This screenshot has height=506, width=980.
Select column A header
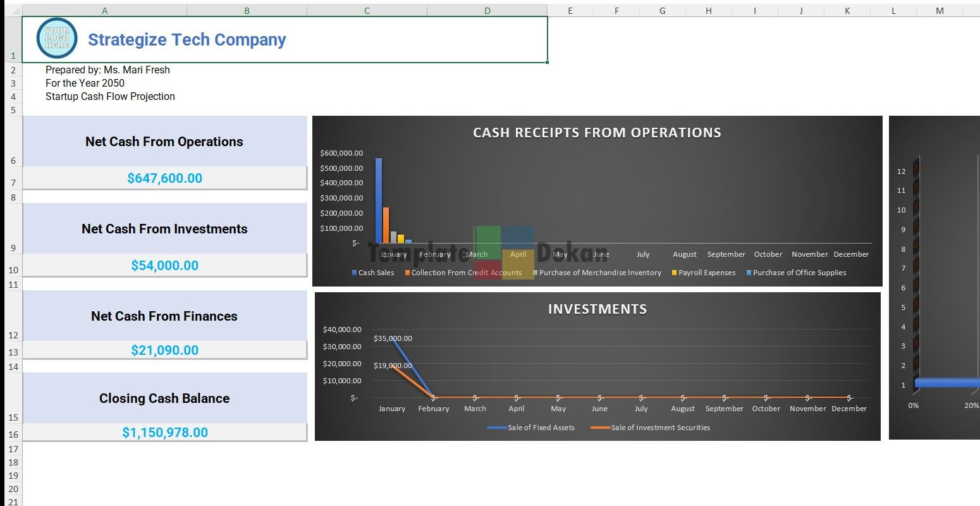[x=104, y=10]
